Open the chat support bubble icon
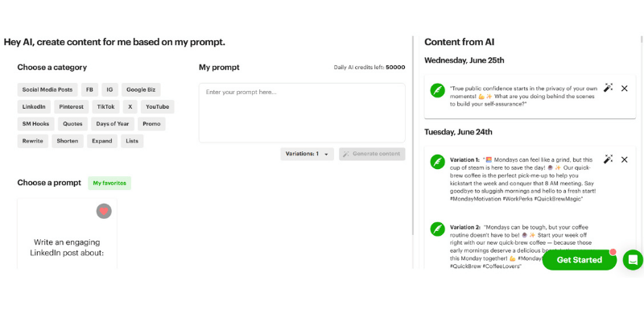Viewport: 644px width, 322px height. [x=633, y=260]
